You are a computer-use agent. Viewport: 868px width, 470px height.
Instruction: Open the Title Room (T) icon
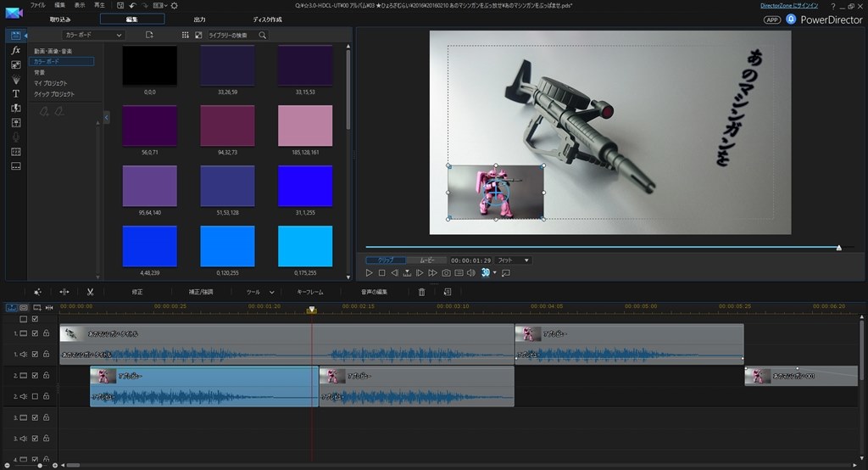tap(15, 93)
